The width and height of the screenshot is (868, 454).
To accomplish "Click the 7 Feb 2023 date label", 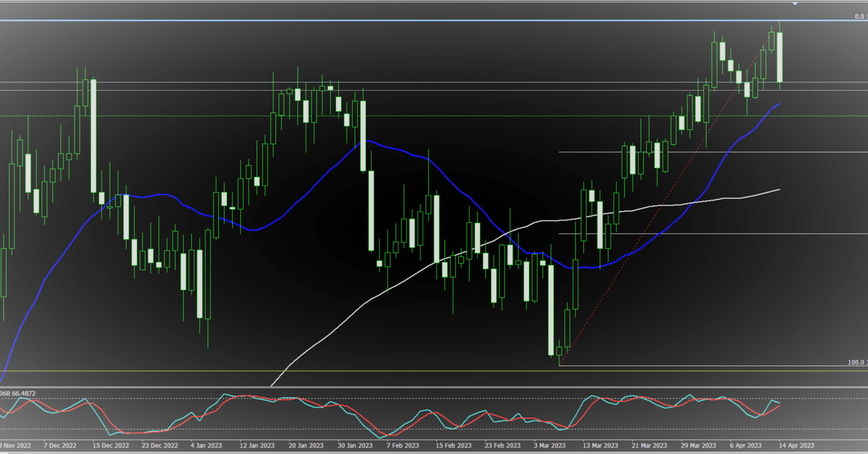I will click(x=404, y=446).
